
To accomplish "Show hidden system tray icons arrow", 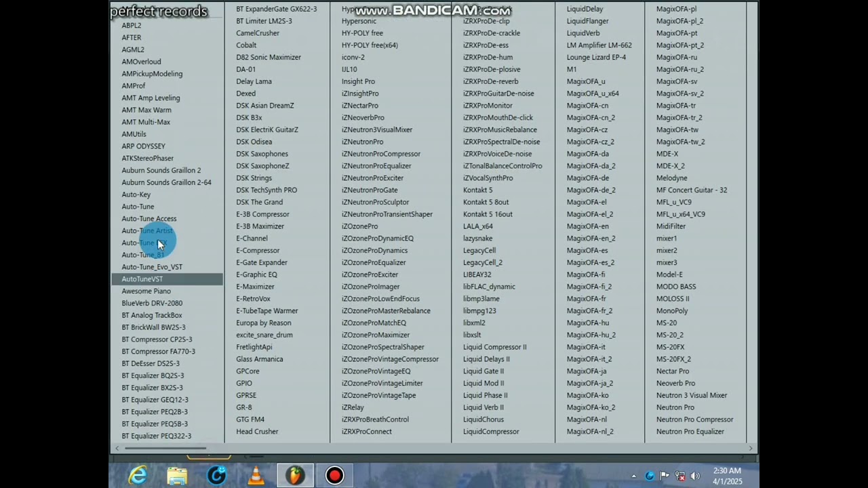I will (x=634, y=476).
